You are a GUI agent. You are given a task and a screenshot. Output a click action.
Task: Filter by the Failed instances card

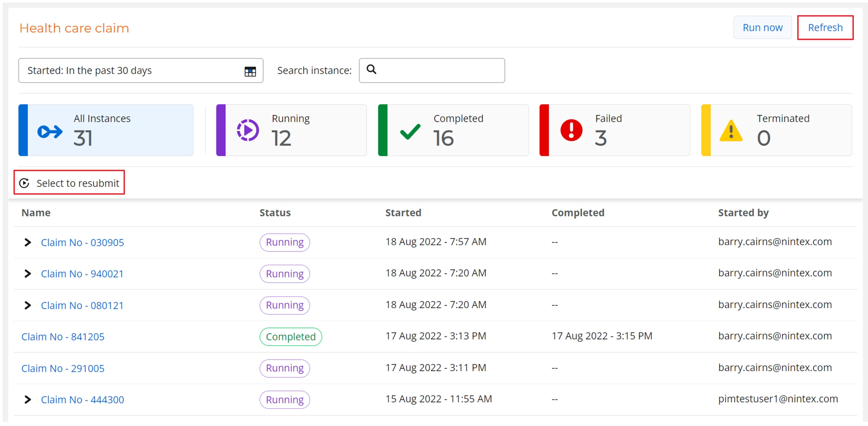click(x=615, y=130)
